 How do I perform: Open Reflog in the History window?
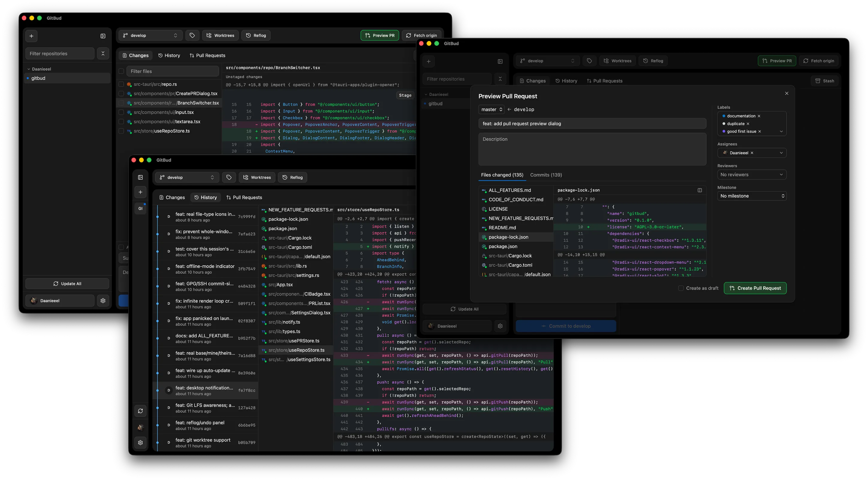(292, 177)
